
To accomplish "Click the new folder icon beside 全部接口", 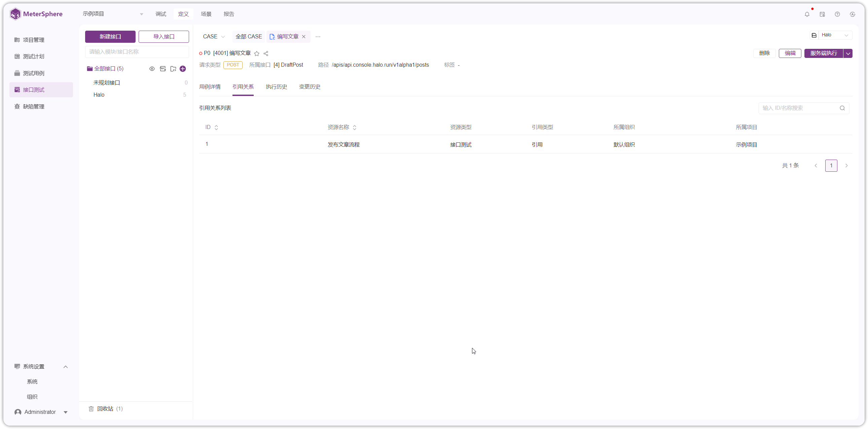I will (173, 69).
